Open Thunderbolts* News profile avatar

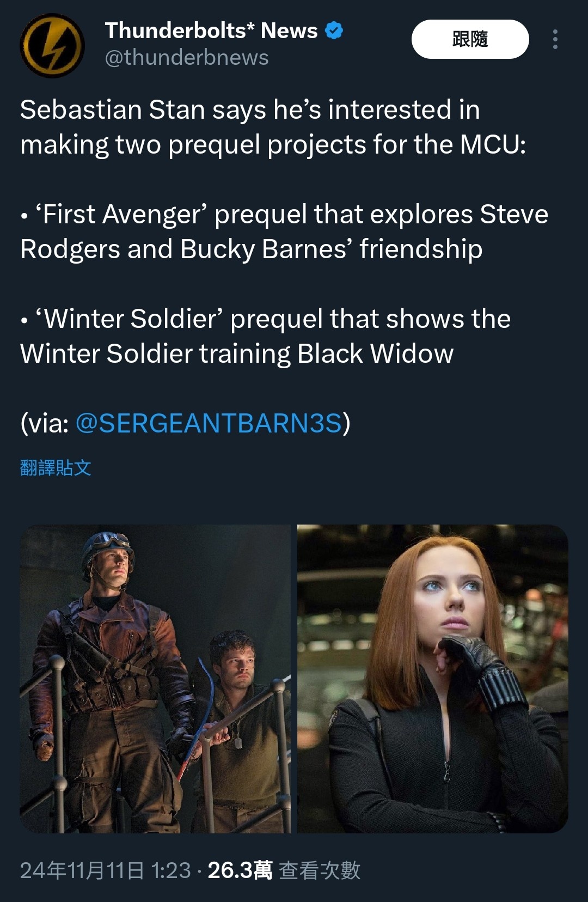[52, 46]
